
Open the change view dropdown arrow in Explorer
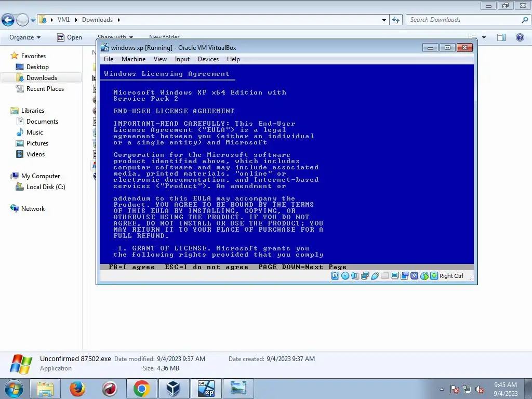pyautogui.click(x=484, y=37)
